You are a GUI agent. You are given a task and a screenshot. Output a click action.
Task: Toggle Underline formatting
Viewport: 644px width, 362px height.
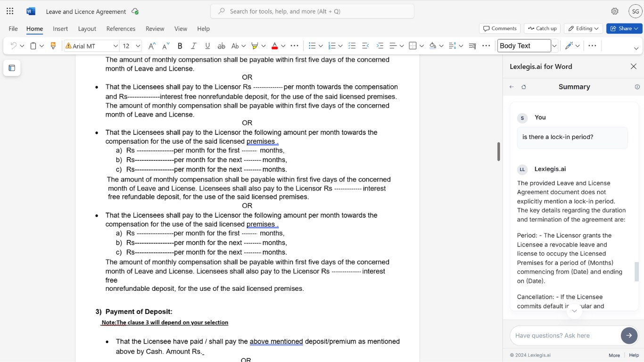click(x=207, y=46)
